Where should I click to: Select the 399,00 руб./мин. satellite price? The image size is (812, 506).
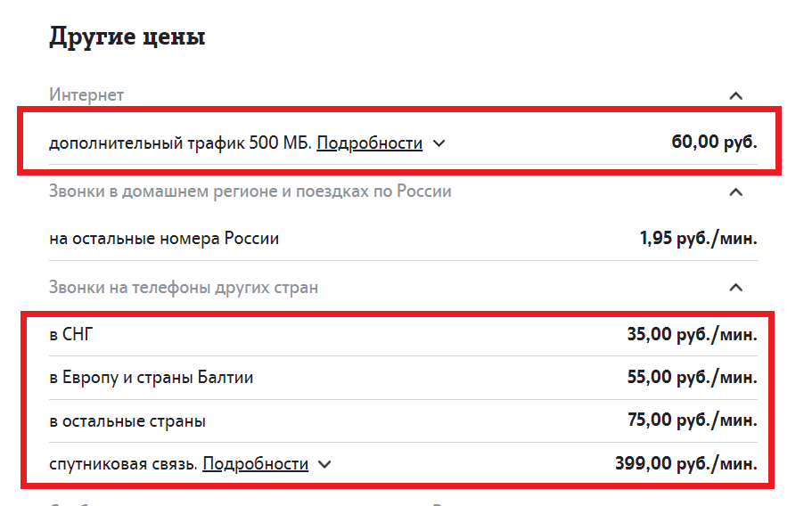click(686, 464)
